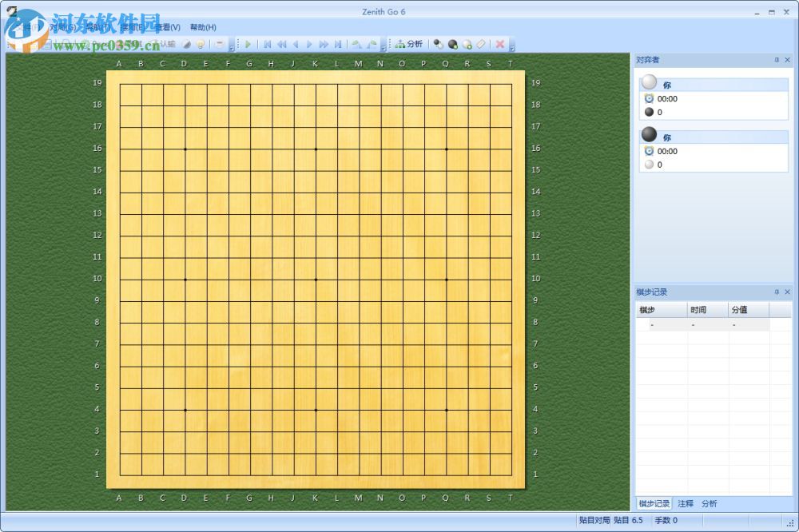The height and width of the screenshot is (532, 799).
Task: Fast-forward moves with the double arrow icon
Action: point(323,44)
